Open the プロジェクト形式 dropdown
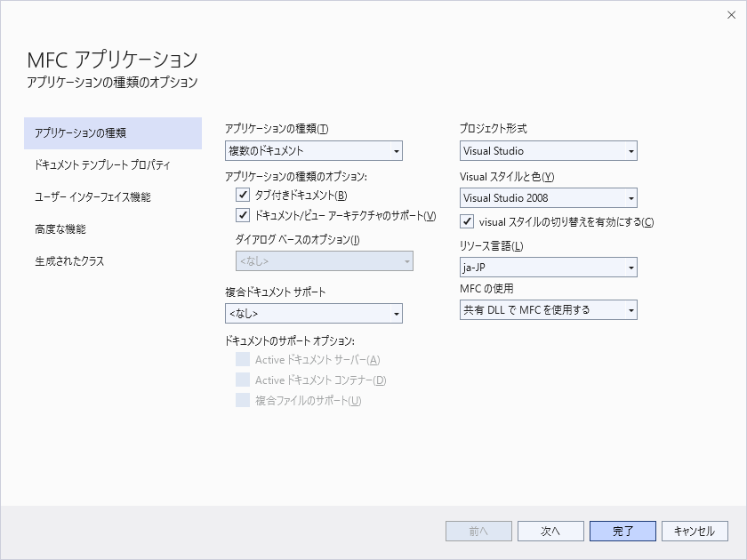Screen dimensions: 747x560 pos(548,151)
